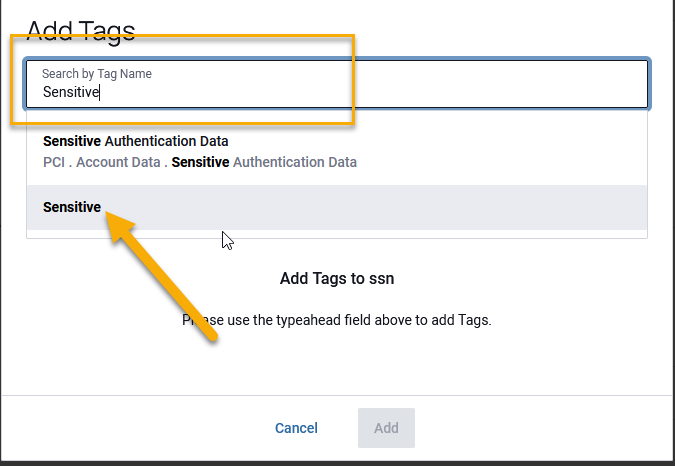Click the orange highlight box's bottom edge
The image size is (675, 466).
click(183, 124)
